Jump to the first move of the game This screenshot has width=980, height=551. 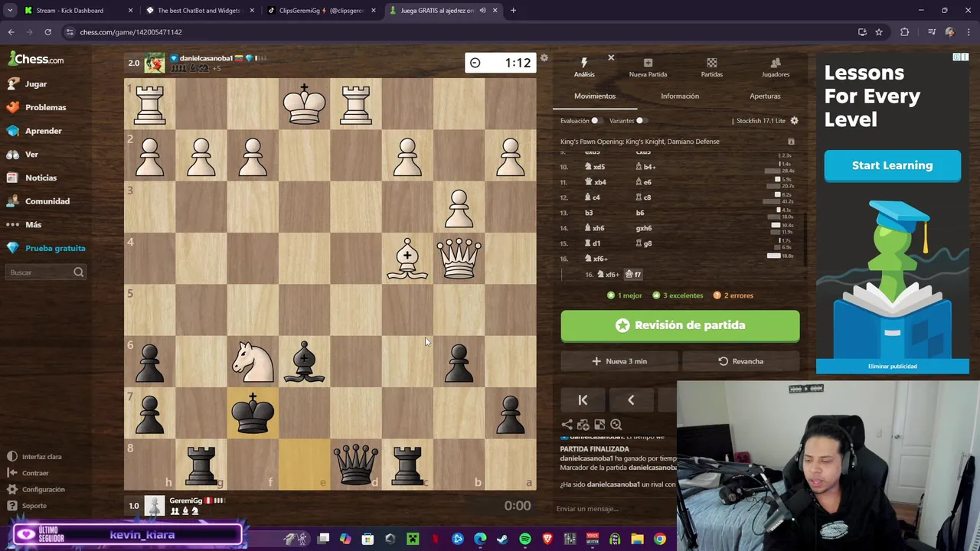583,399
